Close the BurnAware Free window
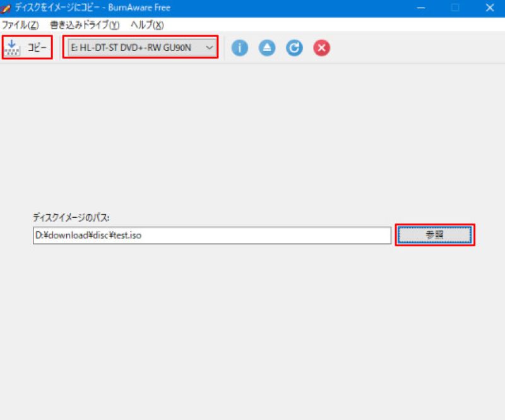Viewport: 505px width, 420px height. [490, 8]
